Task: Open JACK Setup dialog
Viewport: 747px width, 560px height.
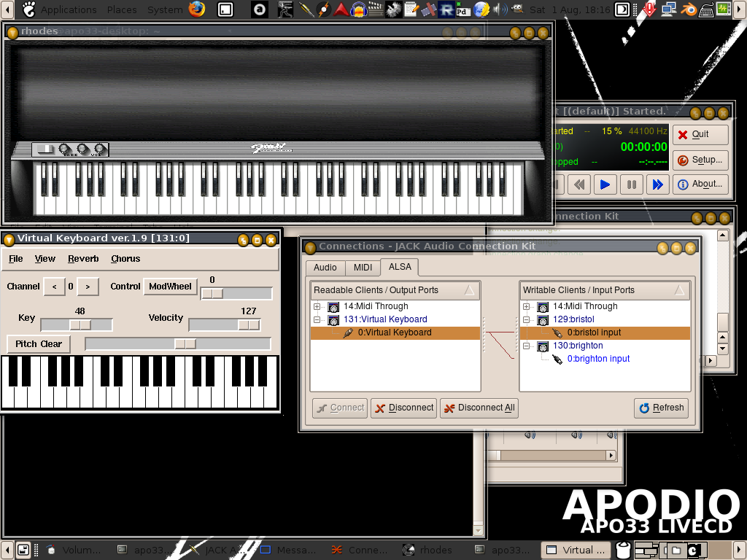Action: [x=700, y=160]
